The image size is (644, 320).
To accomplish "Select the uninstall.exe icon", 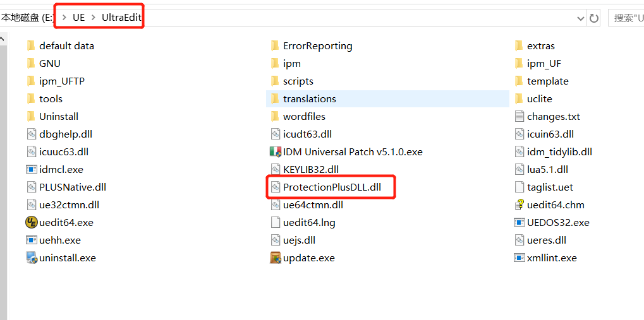I will pyautogui.click(x=31, y=258).
